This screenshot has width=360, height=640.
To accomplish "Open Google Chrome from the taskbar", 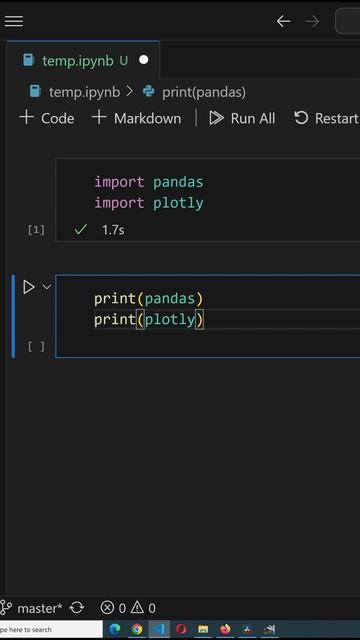I will click(137, 629).
